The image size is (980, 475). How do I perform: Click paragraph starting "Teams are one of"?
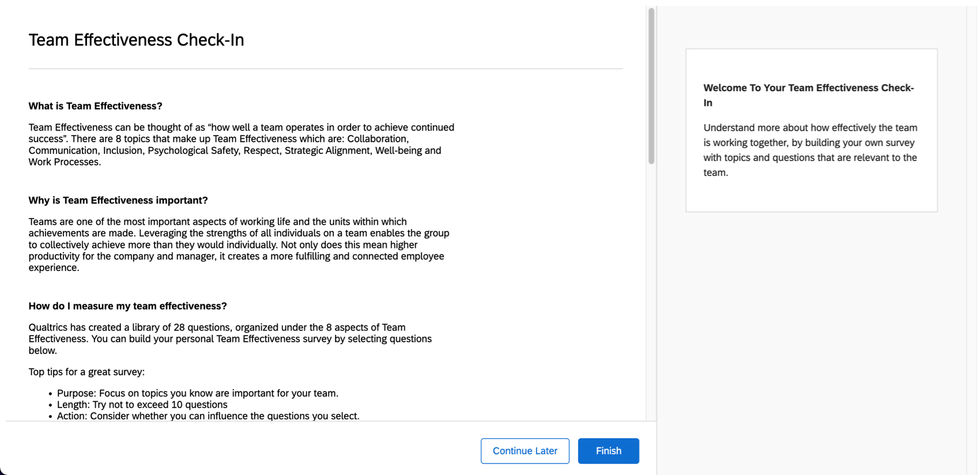[x=239, y=244]
